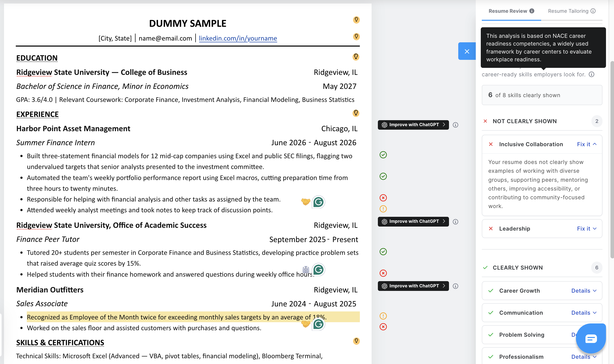This screenshot has width=614, height=364.
Task: Open the lightbulb tip for the EDUCATION section
Action: point(356,57)
